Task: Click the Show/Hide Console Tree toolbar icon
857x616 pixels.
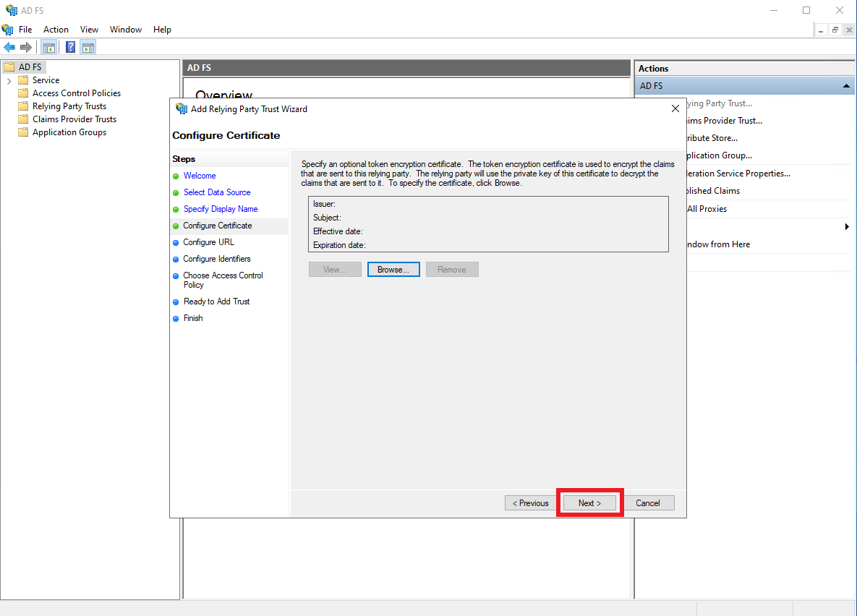Action: coord(48,46)
